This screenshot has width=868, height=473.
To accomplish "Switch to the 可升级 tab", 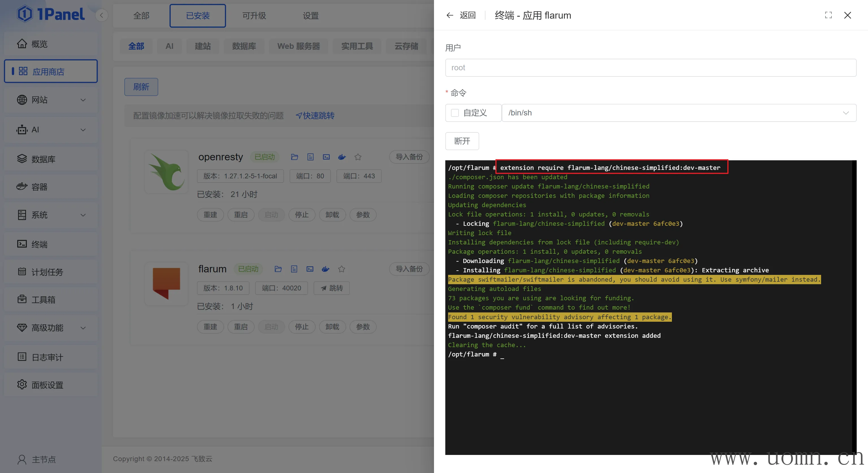I will point(254,16).
